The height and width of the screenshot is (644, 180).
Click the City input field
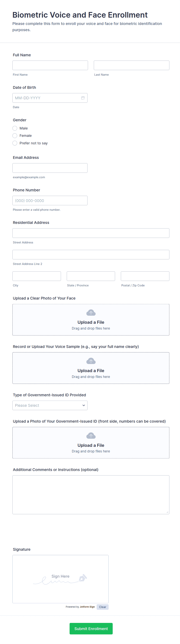(37, 276)
